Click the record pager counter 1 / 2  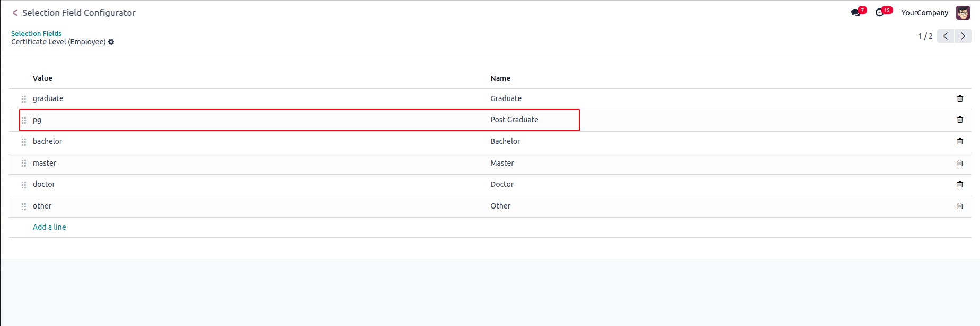[925, 36]
